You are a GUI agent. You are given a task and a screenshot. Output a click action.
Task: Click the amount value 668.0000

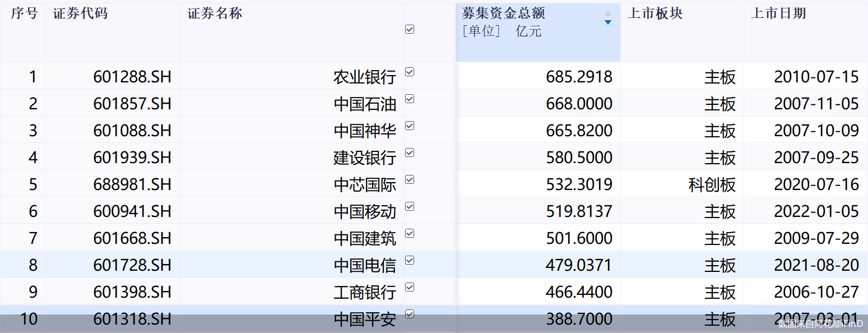tap(579, 104)
